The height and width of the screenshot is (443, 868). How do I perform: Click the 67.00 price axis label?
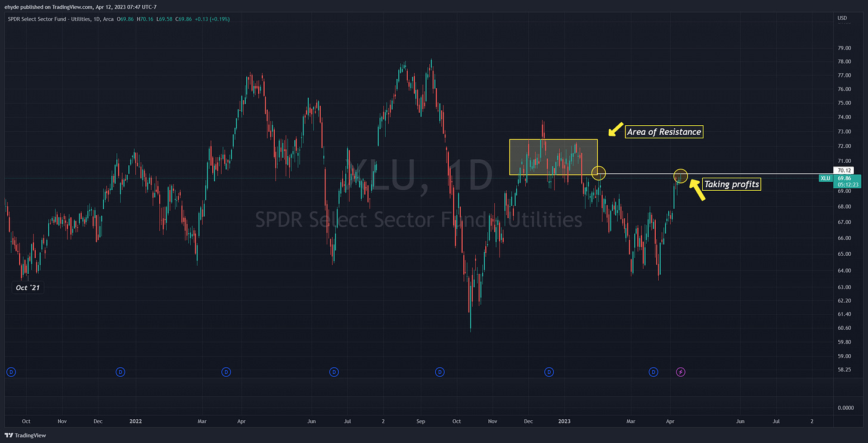[844, 222]
